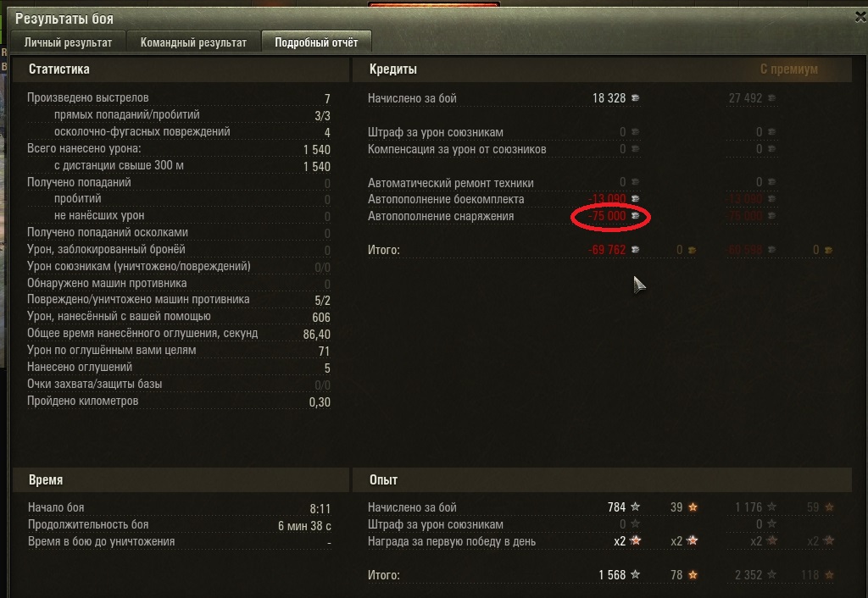The image size is (868, 598).
Task: Click the Продолжительность боя row
Action: 180,525
